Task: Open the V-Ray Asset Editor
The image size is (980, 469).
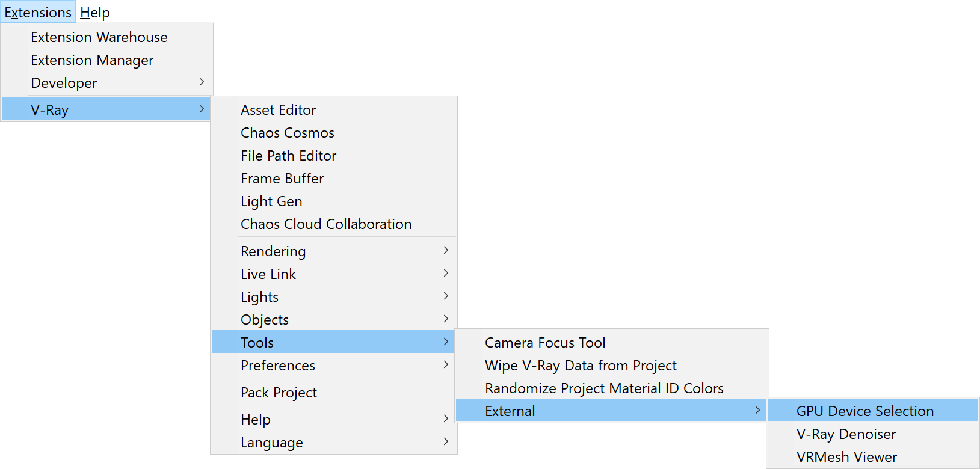Action: tap(334, 110)
